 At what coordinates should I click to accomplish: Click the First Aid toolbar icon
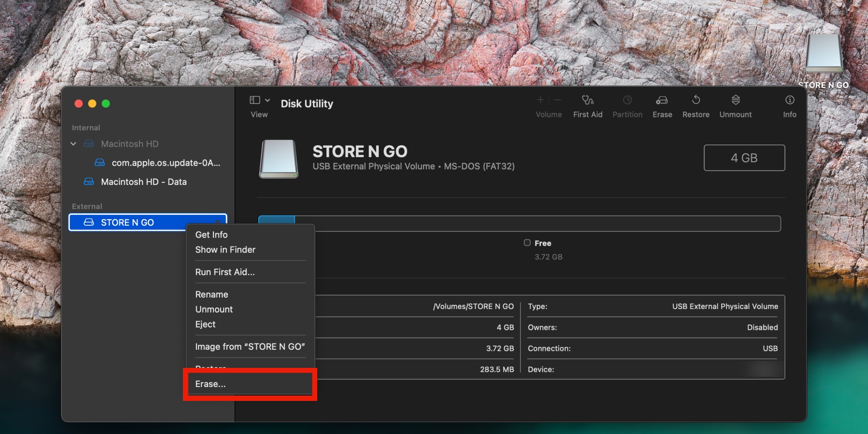[587, 100]
